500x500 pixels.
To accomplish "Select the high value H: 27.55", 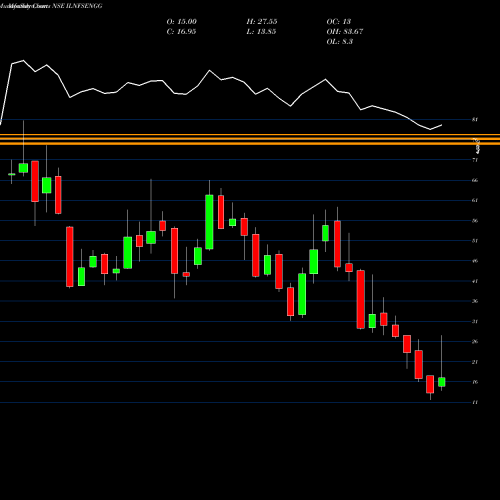I will (x=262, y=22).
